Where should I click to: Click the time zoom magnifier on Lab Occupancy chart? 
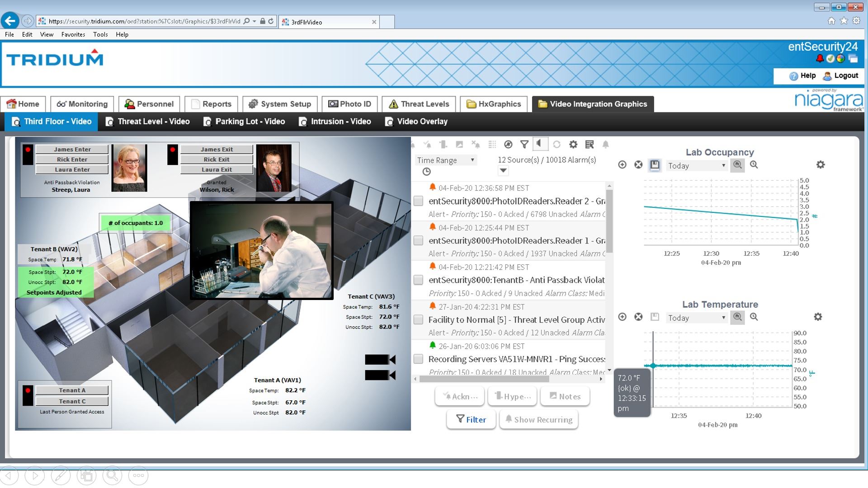tap(754, 165)
